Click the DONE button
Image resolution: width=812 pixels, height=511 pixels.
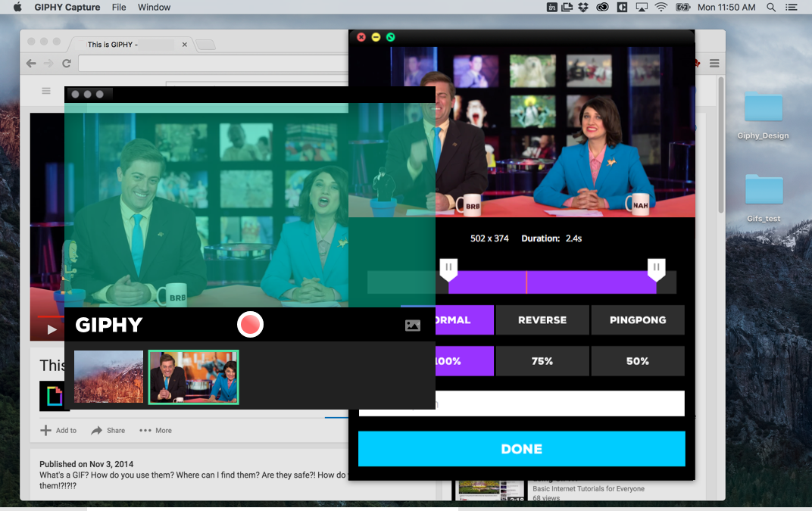pos(521,449)
